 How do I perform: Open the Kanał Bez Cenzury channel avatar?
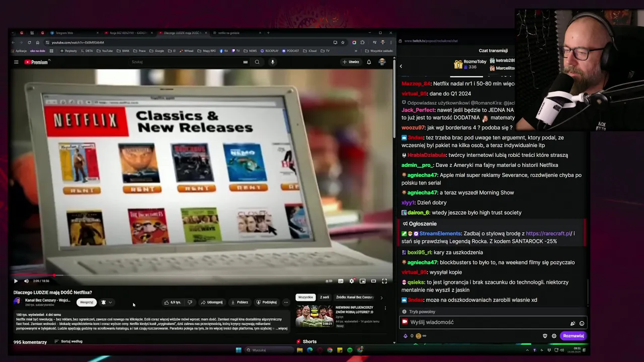[18, 302]
